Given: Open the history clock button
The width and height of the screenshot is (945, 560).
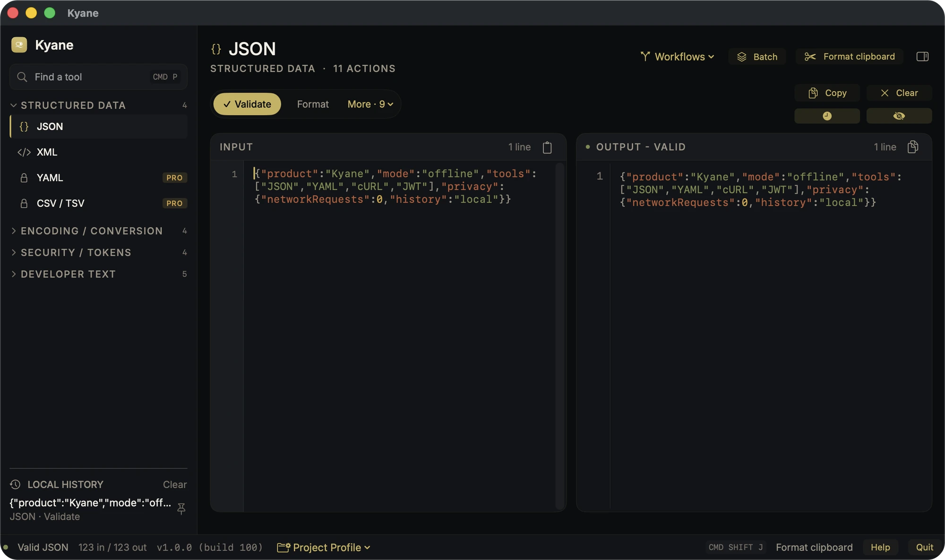Looking at the screenshot, I should (x=827, y=116).
